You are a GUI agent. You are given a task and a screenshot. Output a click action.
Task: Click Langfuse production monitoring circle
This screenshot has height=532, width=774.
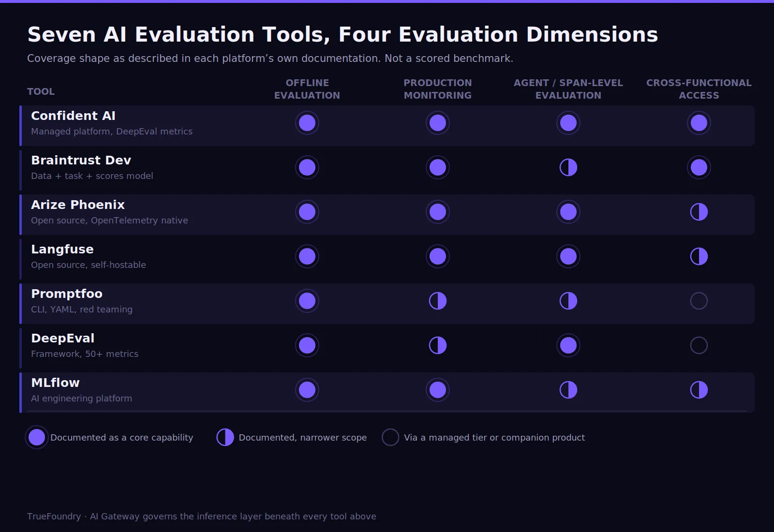(x=438, y=256)
